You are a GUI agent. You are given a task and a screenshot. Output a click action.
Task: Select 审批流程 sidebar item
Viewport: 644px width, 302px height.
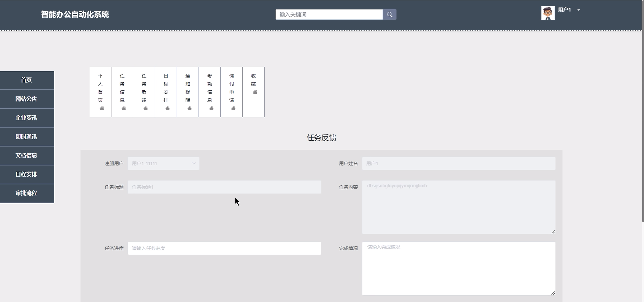27,193
